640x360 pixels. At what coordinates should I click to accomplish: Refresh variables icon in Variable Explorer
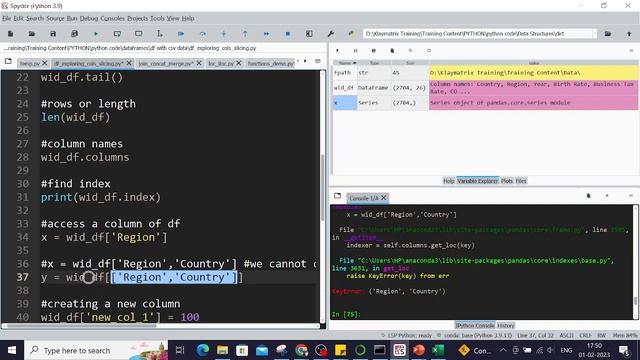pyautogui.click(x=429, y=51)
